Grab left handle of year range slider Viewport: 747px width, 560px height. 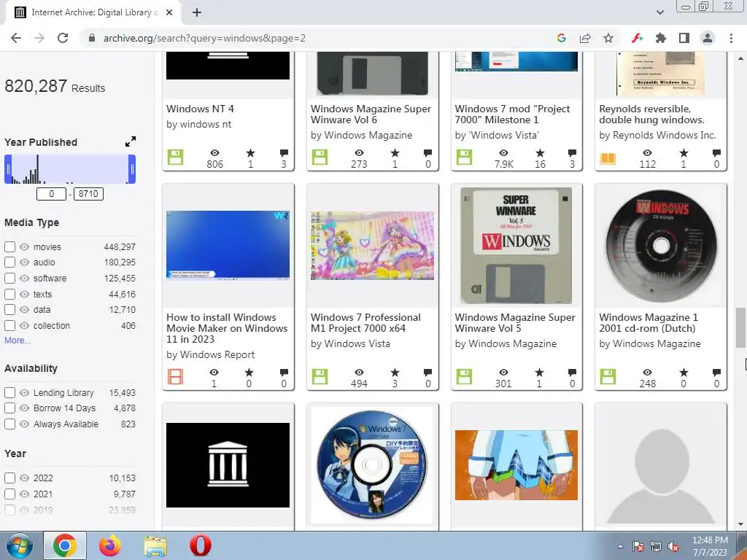pos(8,169)
